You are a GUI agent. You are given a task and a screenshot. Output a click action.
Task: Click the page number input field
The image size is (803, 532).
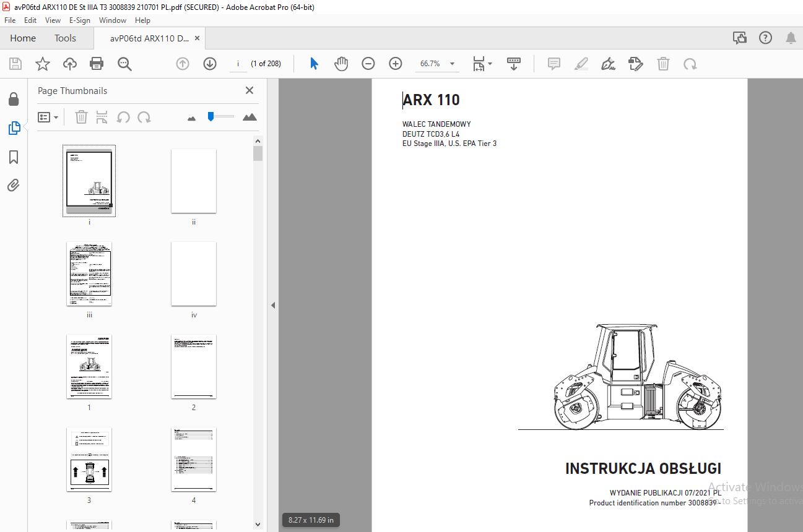click(238, 64)
